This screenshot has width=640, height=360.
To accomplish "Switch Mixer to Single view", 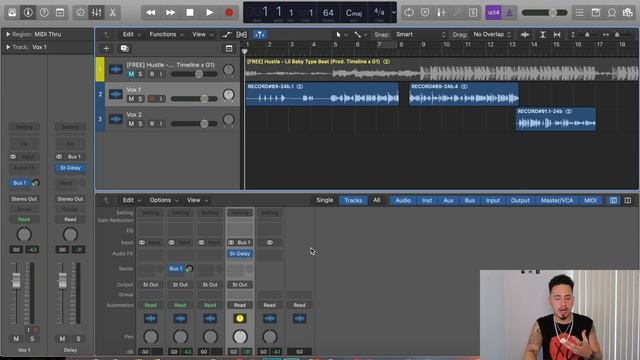I will tap(325, 200).
